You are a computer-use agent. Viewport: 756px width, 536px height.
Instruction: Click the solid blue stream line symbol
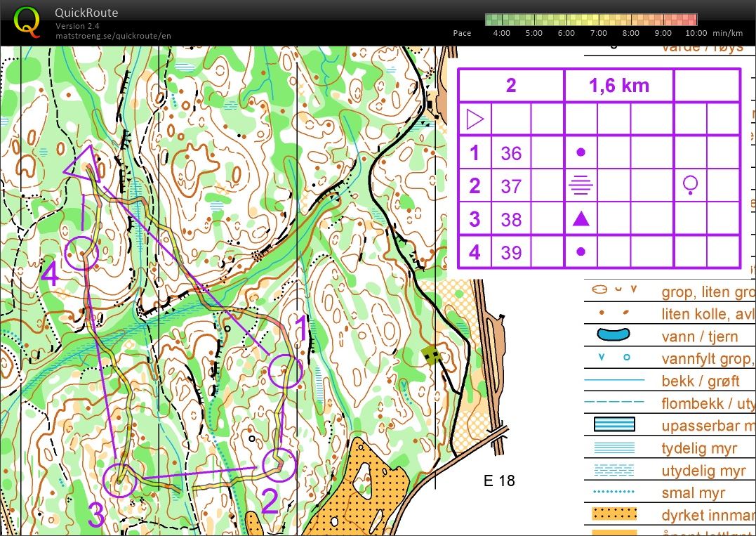tap(614, 379)
